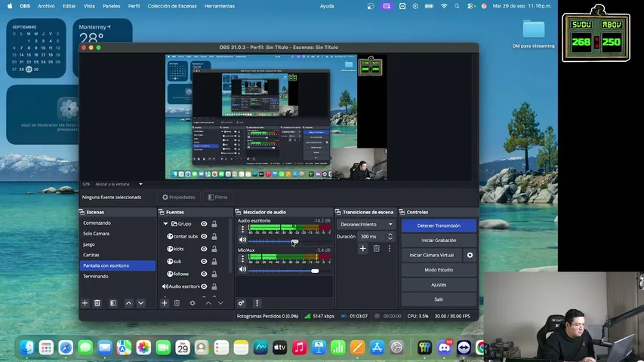Viewport: 644px width, 362px height.
Task: Delete selected scene with trash icon
Action: click(x=97, y=303)
